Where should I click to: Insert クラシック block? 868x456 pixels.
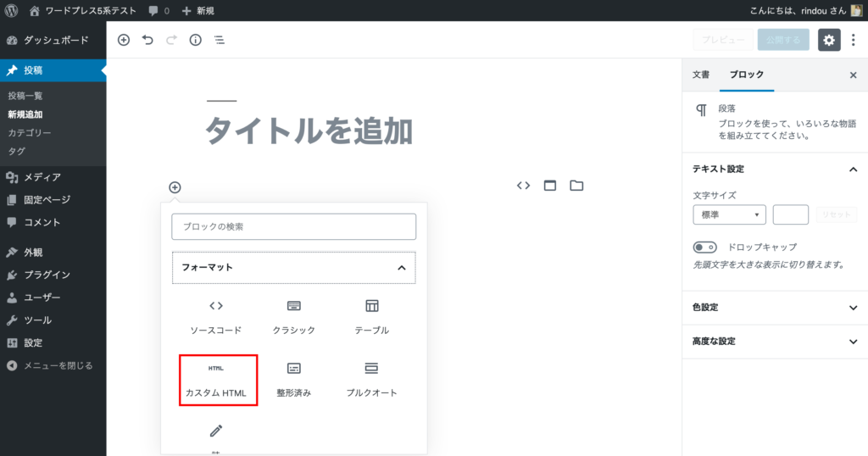tap(294, 318)
